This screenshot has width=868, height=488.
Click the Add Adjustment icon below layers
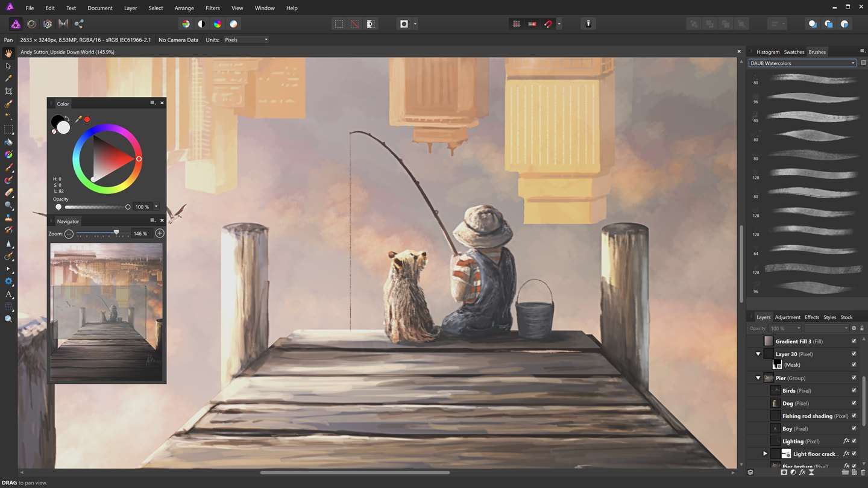click(x=794, y=473)
